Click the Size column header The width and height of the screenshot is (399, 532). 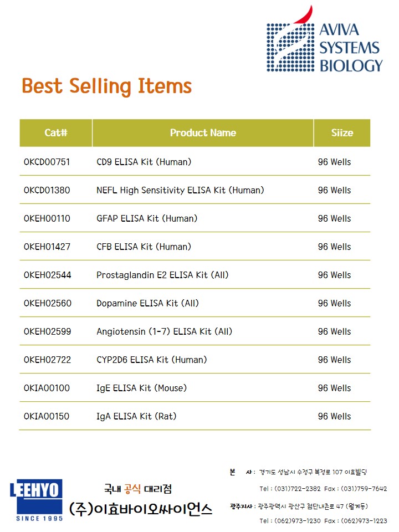pos(342,133)
